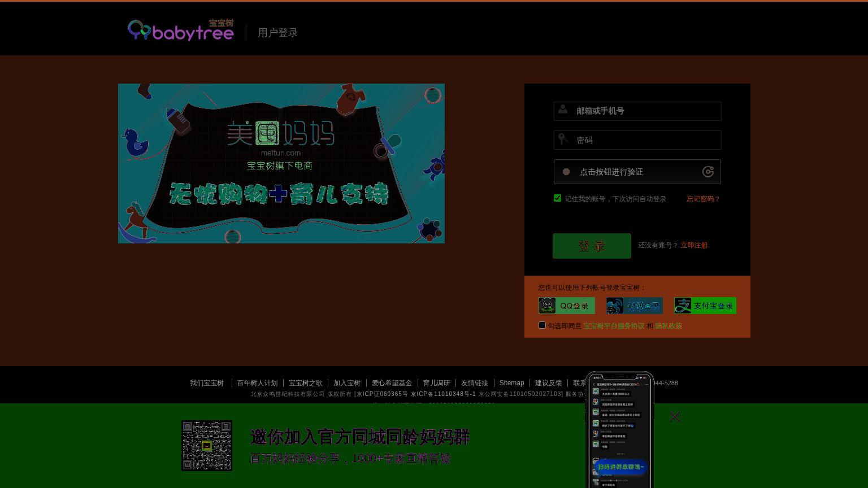This screenshot has width=868, height=488.
Task: Click the QQ登录 button
Action: 567,306
